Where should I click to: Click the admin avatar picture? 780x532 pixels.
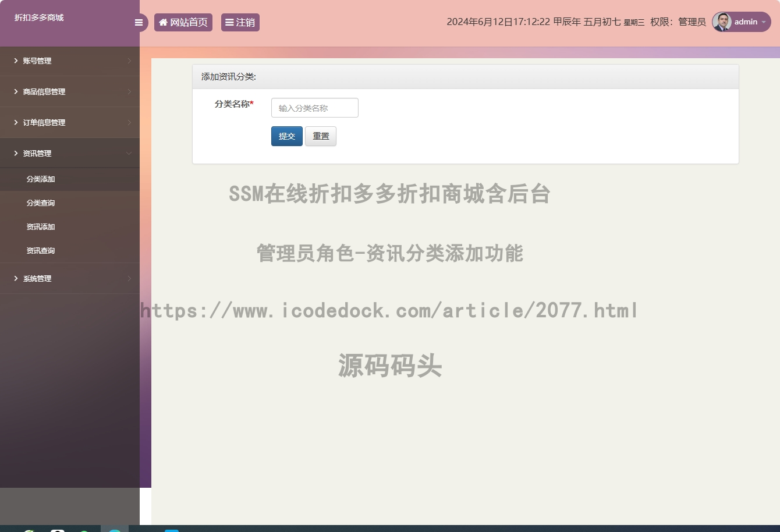click(722, 22)
